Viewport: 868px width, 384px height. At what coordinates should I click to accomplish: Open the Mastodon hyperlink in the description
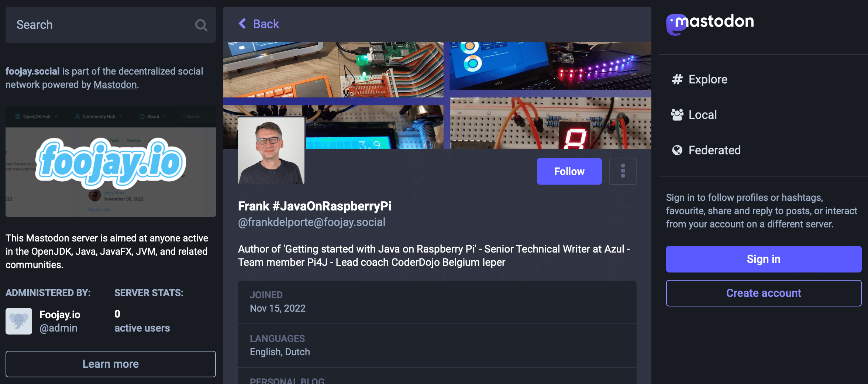pyautogui.click(x=115, y=84)
